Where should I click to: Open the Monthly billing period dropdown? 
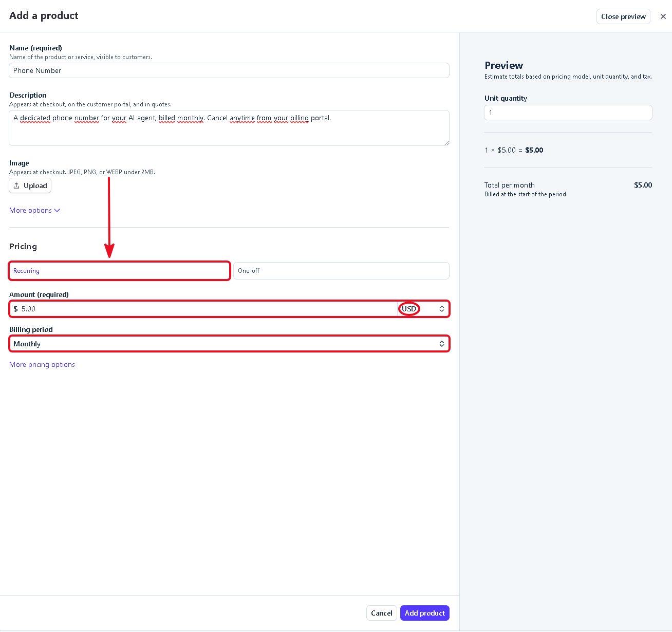pos(229,344)
